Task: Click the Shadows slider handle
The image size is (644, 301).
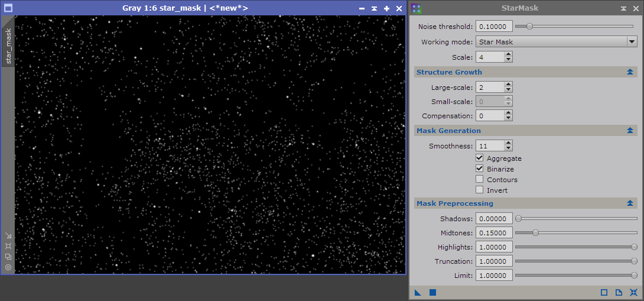Action: tap(518, 218)
